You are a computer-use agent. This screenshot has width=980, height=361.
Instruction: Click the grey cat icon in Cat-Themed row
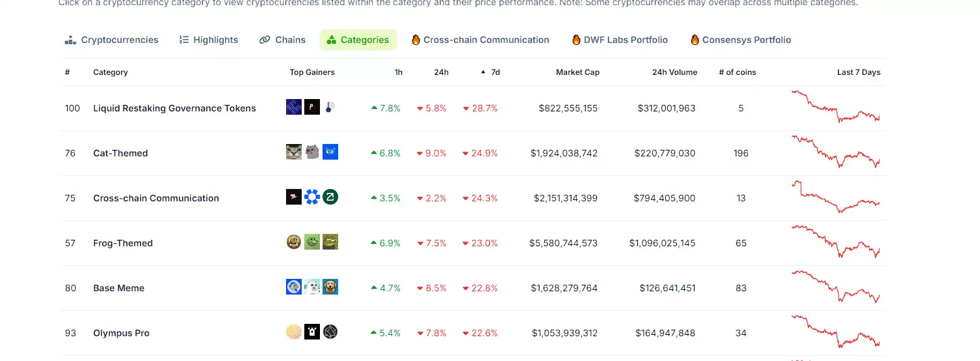point(312,152)
